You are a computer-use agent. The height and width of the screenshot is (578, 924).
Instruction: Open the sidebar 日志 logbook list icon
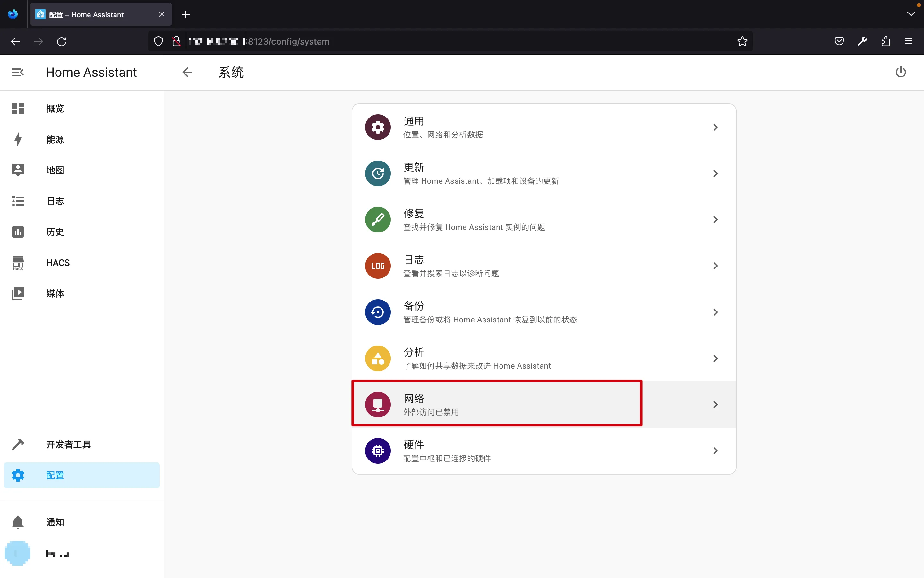18,201
